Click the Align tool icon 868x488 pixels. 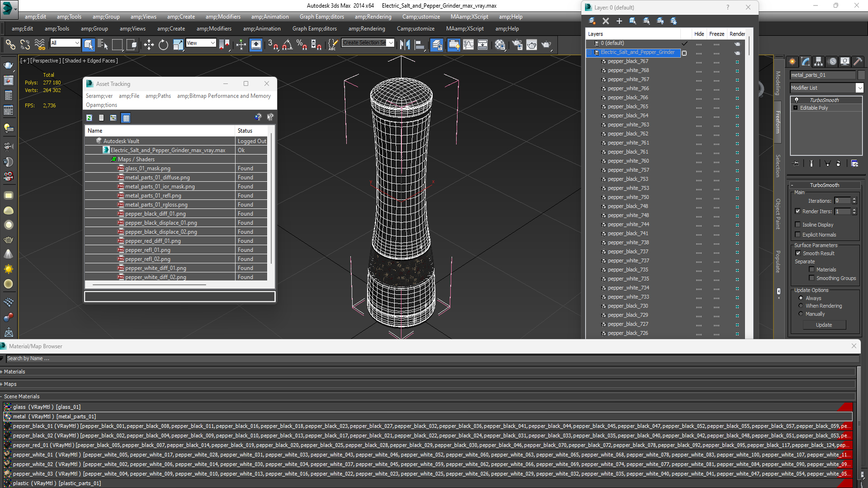[x=420, y=44]
